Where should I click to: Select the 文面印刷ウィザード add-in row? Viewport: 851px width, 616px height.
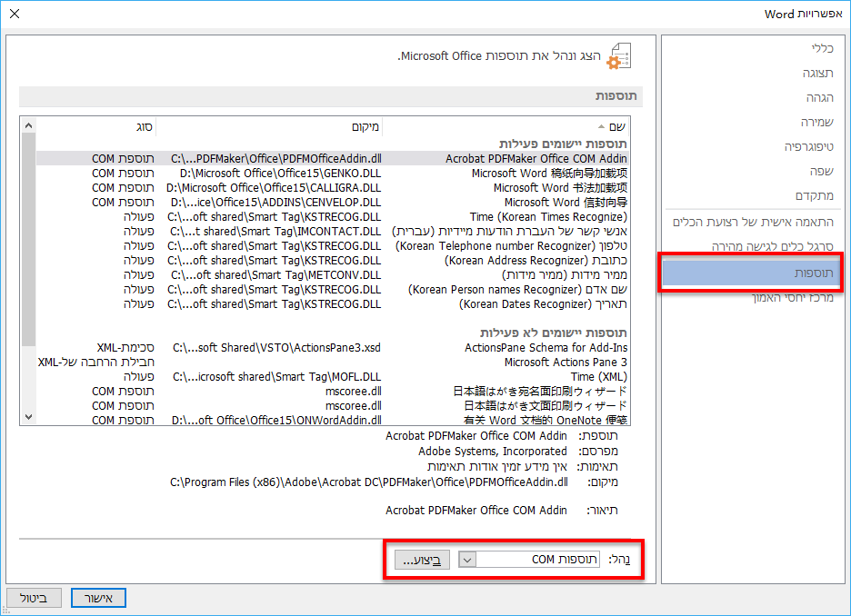pyautogui.click(x=333, y=405)
